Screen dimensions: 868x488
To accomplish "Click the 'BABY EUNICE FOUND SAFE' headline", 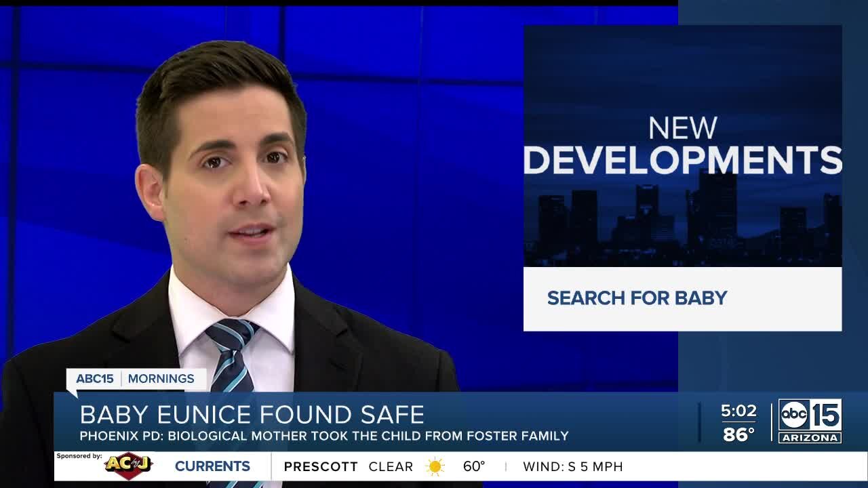I will point(252,414).
